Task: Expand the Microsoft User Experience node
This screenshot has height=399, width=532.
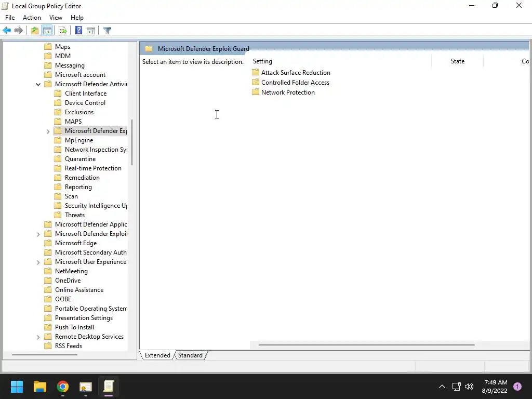Action: point(38,262)
